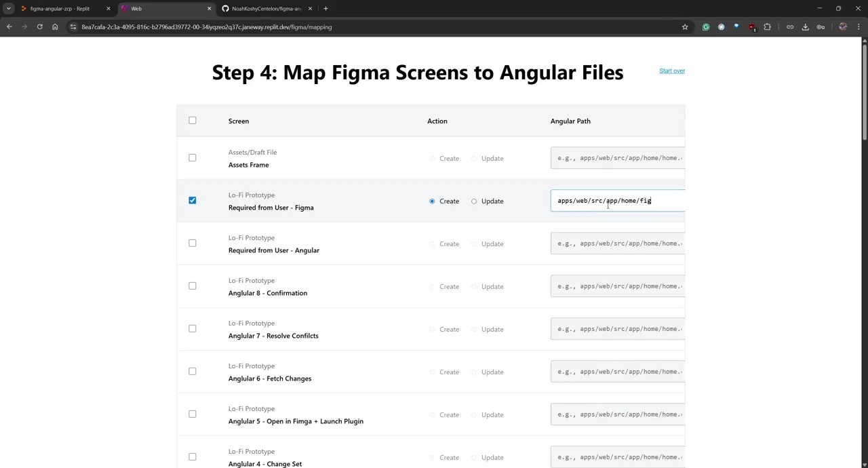Bookmark this page with the star
This screenshot has height=468, width=868.
(x=685, y=27)
